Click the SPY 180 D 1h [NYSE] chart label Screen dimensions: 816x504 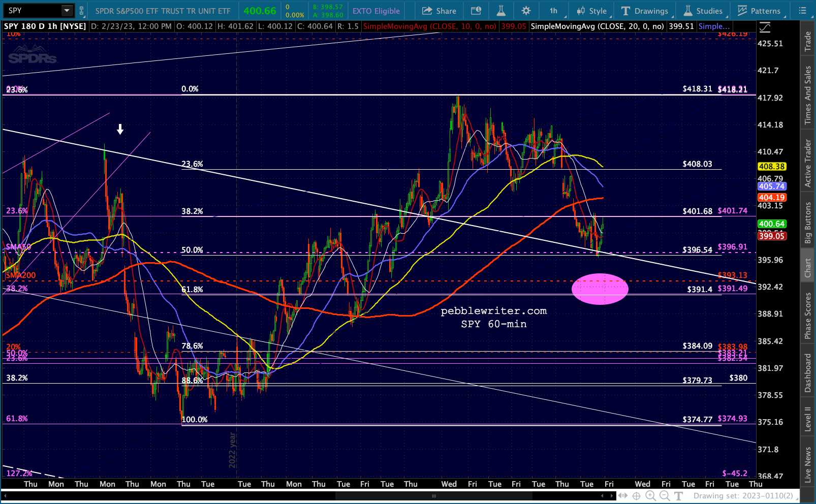[45, 26]
